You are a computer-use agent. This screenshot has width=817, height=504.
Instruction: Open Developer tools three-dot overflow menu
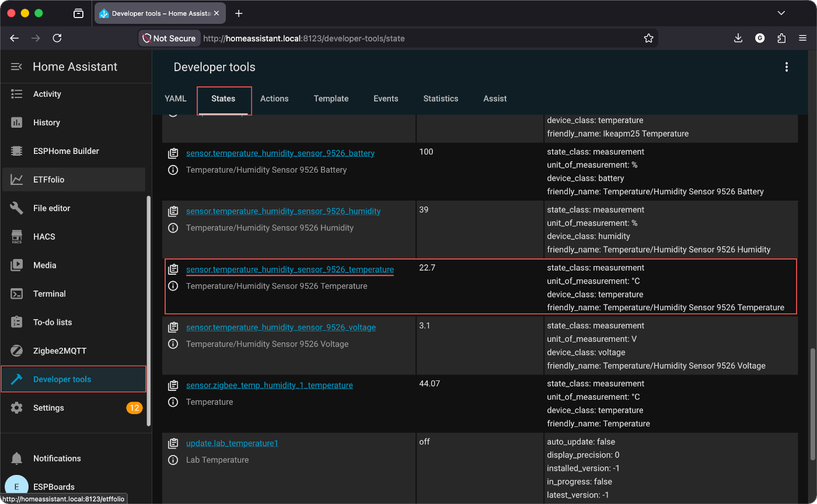(x=787, y=67)
